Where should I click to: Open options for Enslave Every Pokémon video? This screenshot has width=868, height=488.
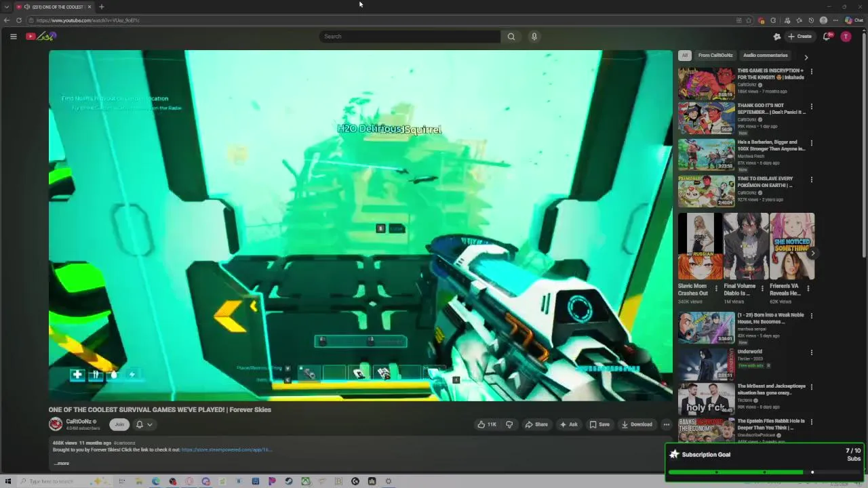811,180
